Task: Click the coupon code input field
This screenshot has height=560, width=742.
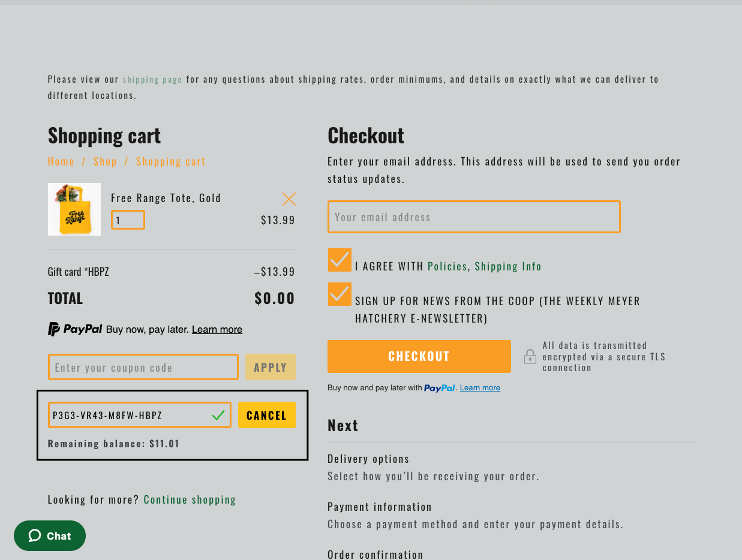Action: coord(143,367)
